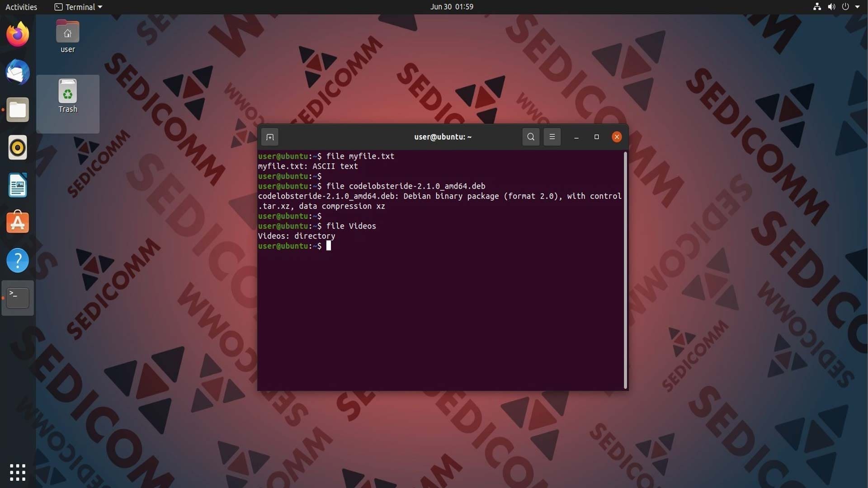Viewport: 868px width, 488px height.
Task: Open the Terminal app menu in top bar
Action: pos(79,7)
